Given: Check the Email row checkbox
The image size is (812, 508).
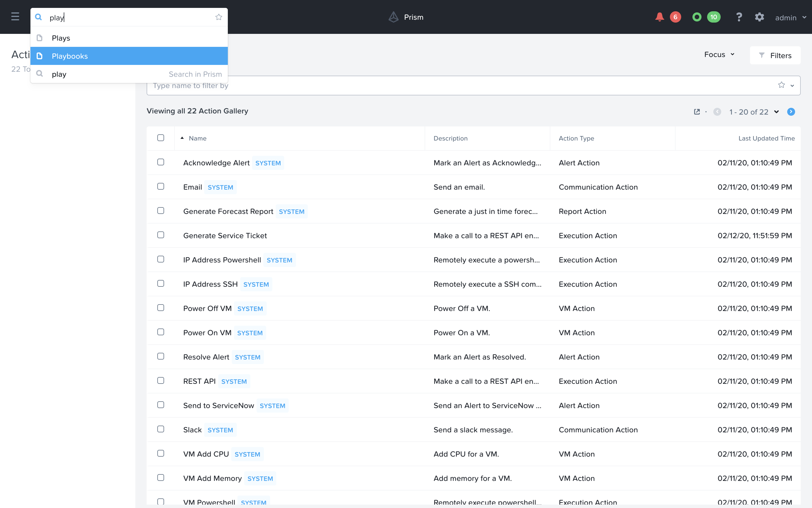Looking at the screenshot, I should coord(161,186).
